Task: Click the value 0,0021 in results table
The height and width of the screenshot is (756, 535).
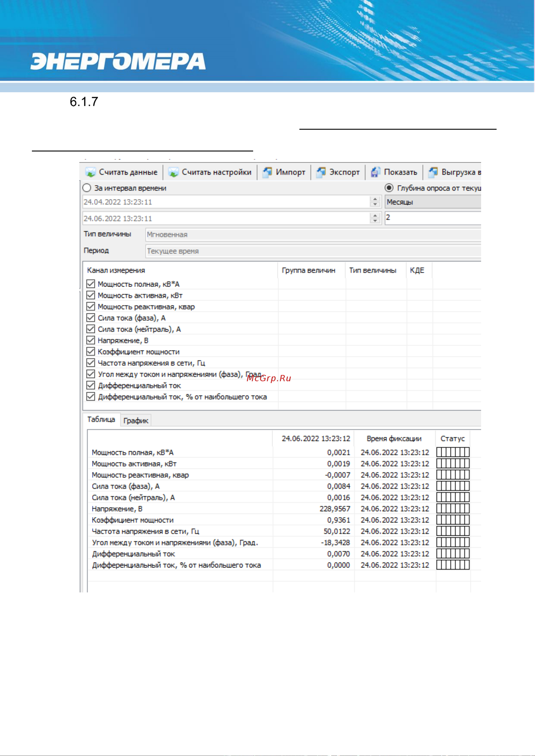Action: (338, 452)
